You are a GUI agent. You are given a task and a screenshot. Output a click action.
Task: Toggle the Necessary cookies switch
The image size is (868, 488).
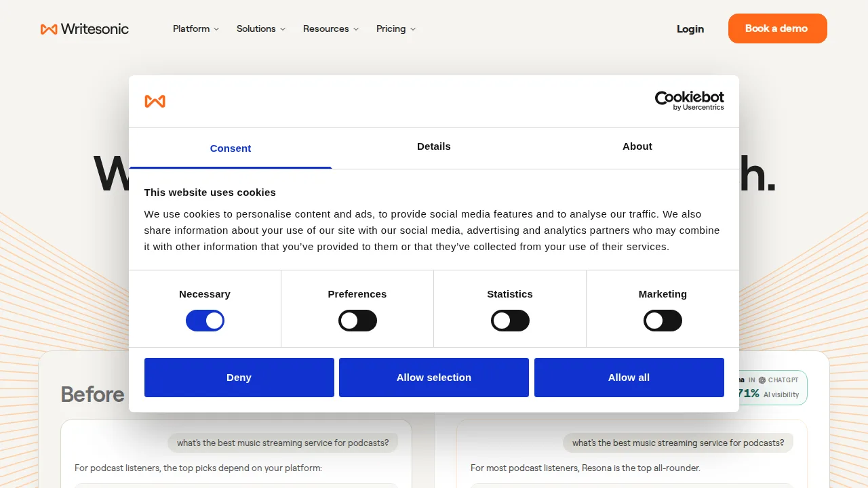[x=205, y=321]
